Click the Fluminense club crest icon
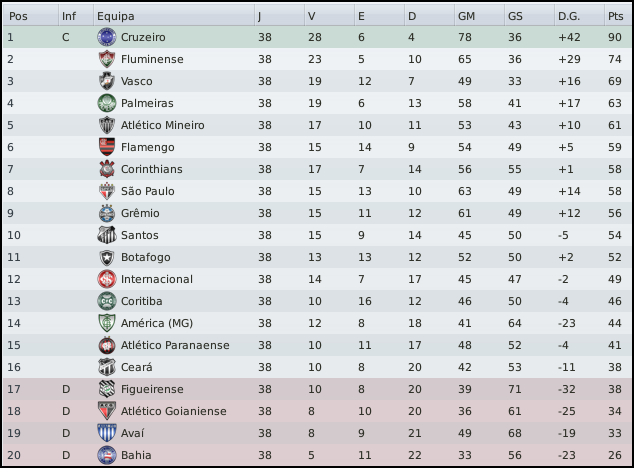 106,59
